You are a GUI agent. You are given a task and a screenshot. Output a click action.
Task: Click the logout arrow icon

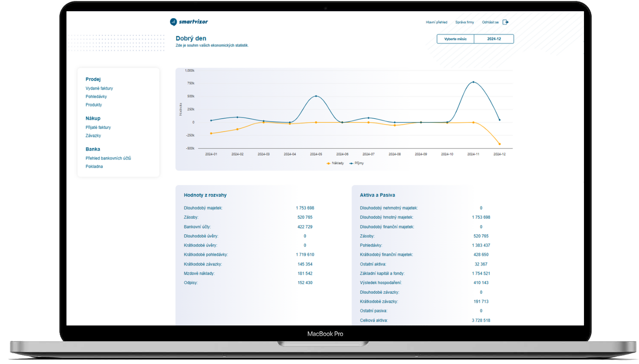[x=505, y=22]
